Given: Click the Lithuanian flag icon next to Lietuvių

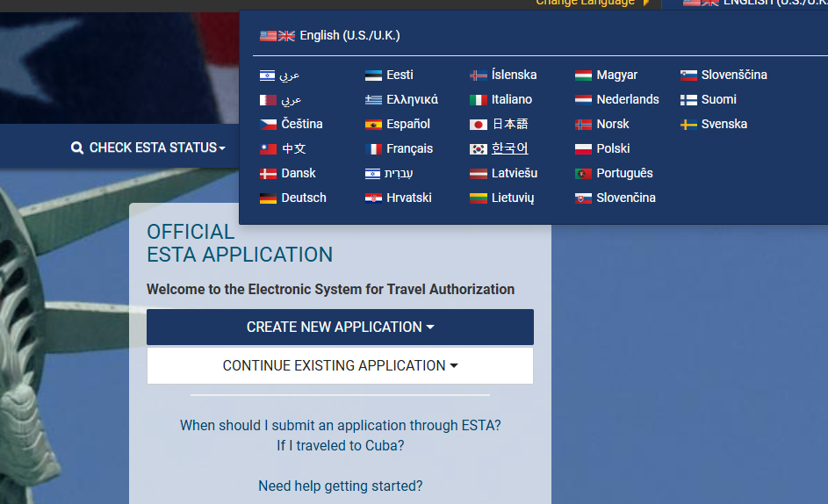Looking at the screenshot, I should tap(478, 198).
